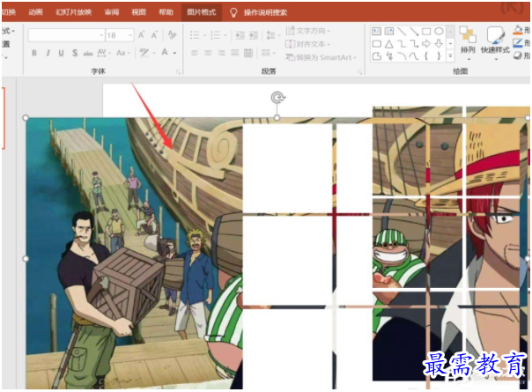Select the triangle shape
Screen dimensions: 532x392
tap(389, 44)
